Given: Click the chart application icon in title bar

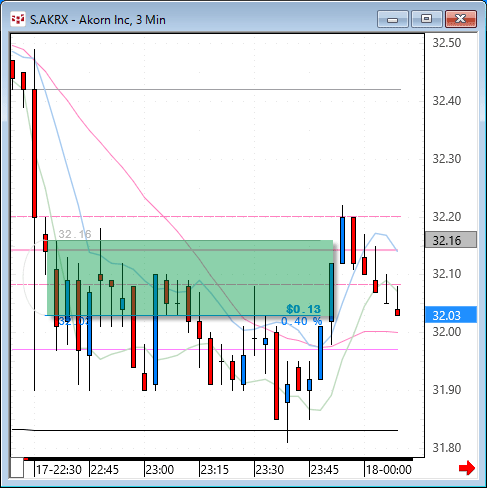Looking at the screenshot, I should (18, 19).
